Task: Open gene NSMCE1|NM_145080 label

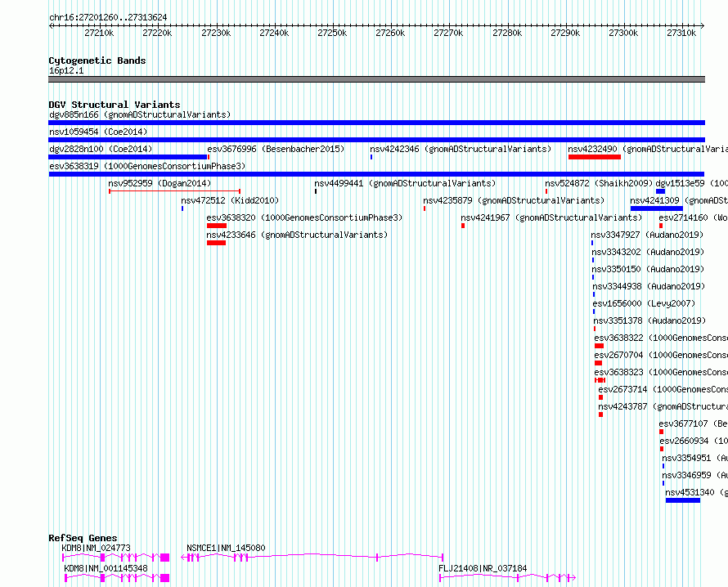Action: 226,548
